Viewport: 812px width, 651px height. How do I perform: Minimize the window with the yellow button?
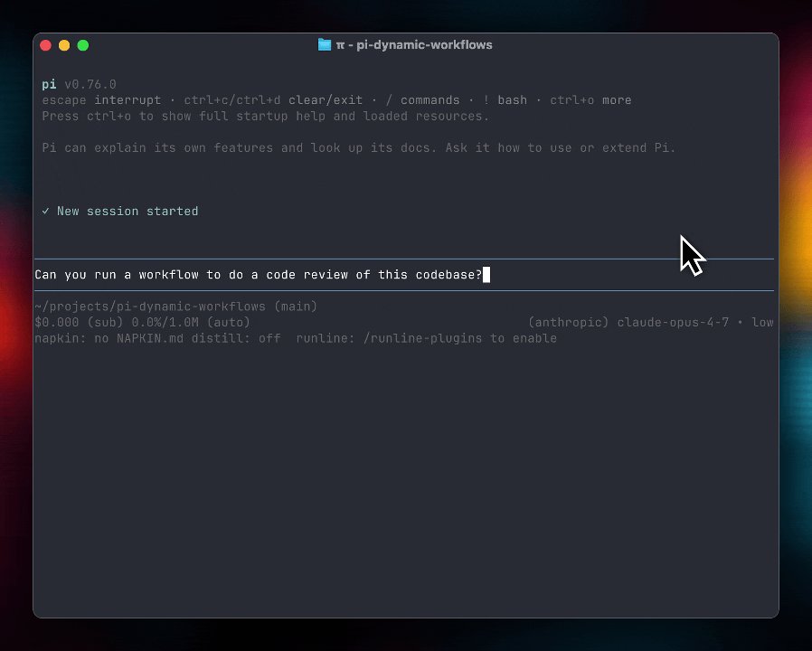point(64,45)
